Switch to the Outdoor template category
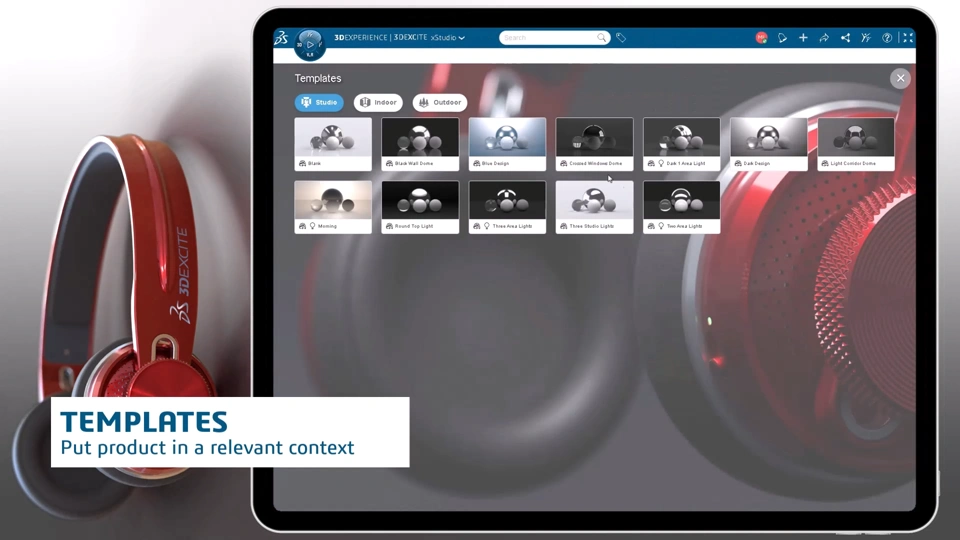This screenshot has width=960, height=540. [440, 102]
